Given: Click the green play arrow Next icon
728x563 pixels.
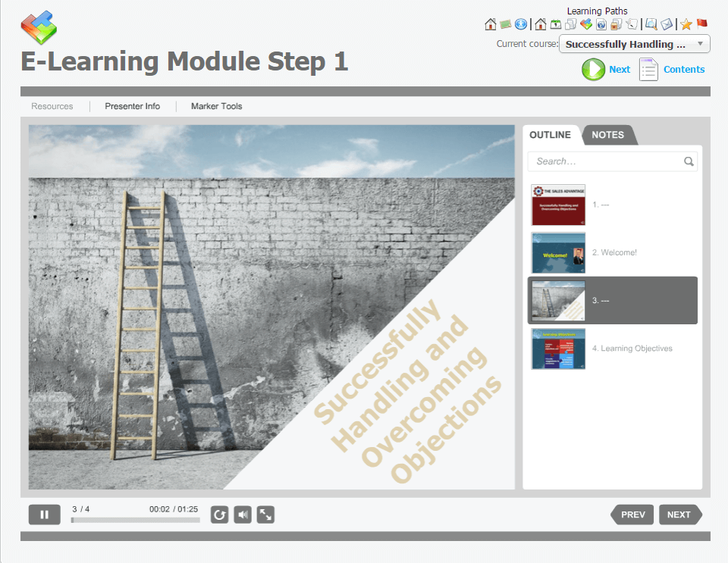Looking at the screenshot, I should click(x=593, y=70).
